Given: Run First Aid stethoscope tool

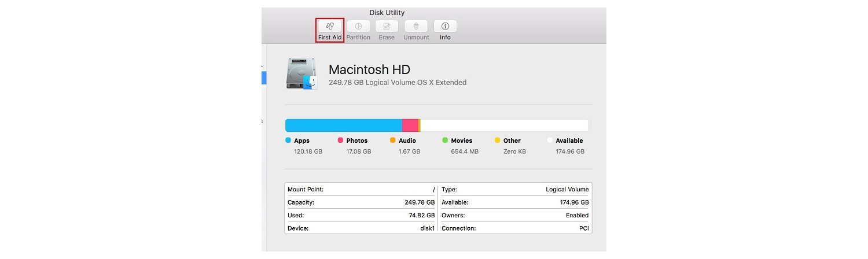Looking at the screenshot, I should pyautogui.click(x=330, y=27).
